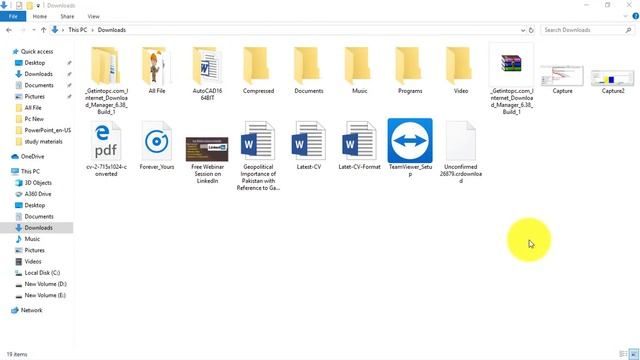
Task: Select the Forever_Yours audio file
Action: 157,142
